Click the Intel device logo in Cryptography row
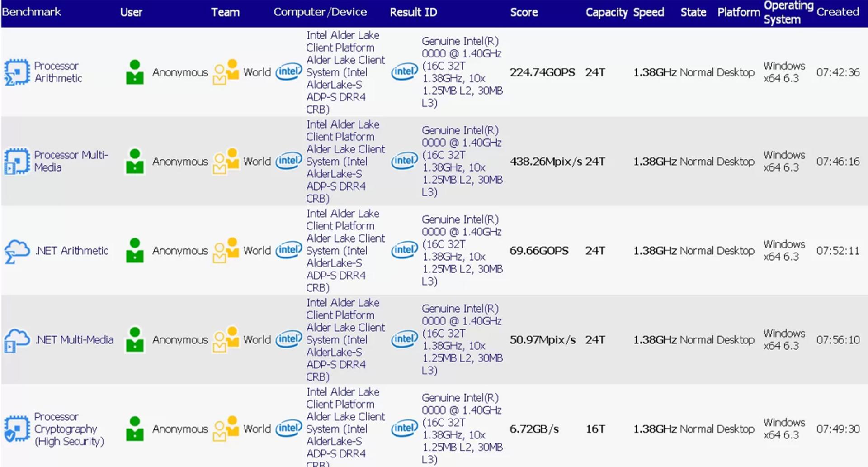Screen dimensions: 868x467 pos(289,428)
